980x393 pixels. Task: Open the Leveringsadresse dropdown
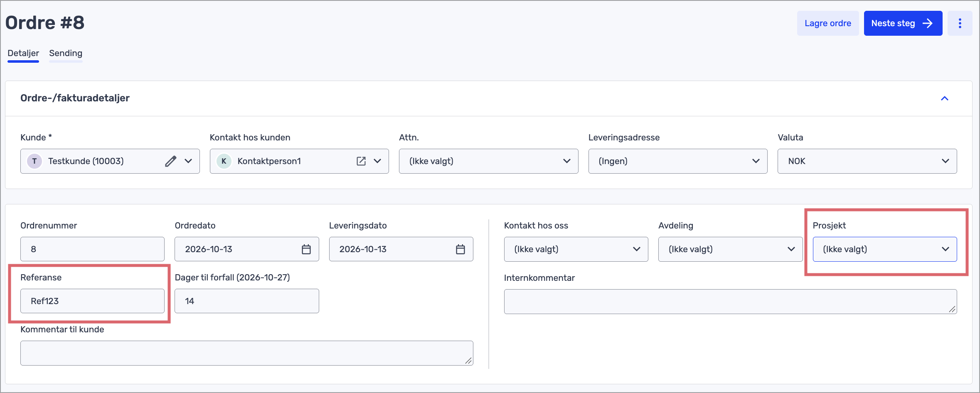[x=678, y=161]
